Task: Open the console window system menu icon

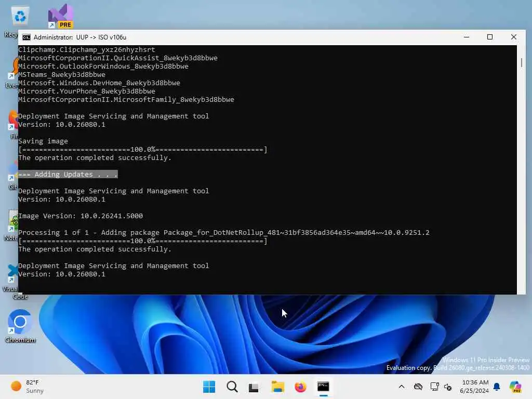Action: pos(26,37)
